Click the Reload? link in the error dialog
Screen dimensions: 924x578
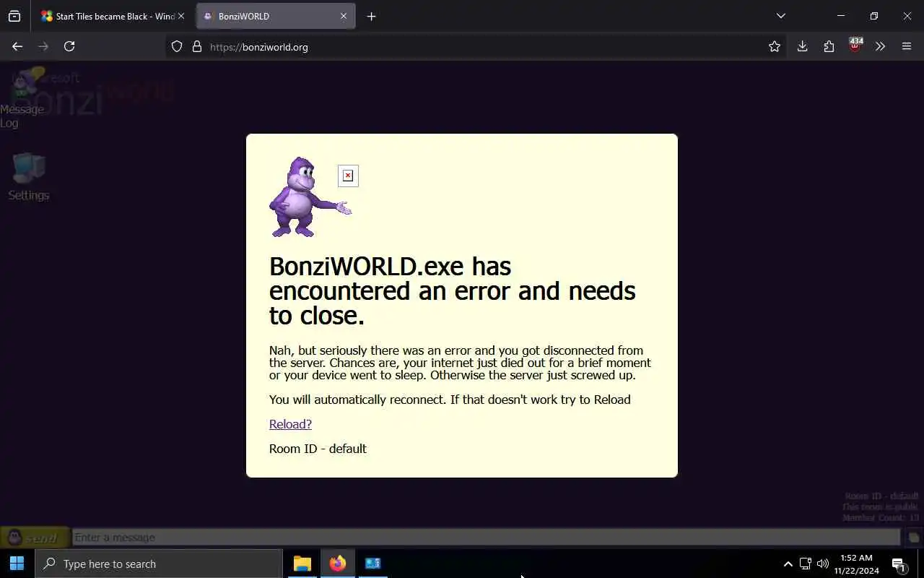[290, 424]
